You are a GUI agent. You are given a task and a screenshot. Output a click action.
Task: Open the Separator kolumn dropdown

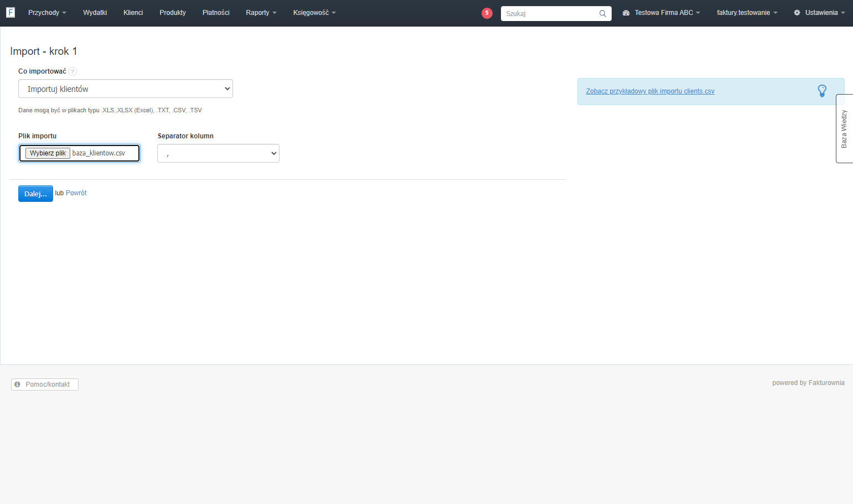(218, 153)
